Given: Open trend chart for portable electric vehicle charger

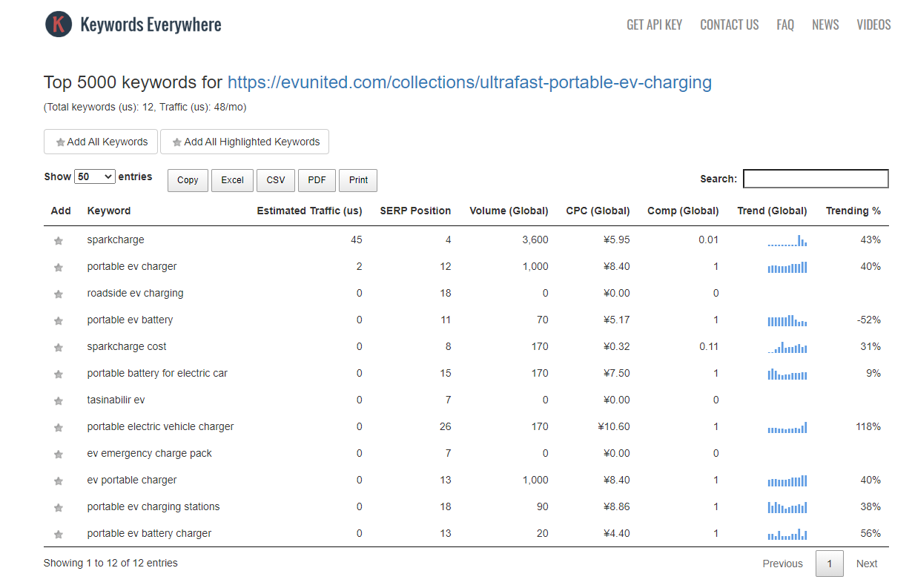Looking at the screenshot, I should (x=787, y=427).
